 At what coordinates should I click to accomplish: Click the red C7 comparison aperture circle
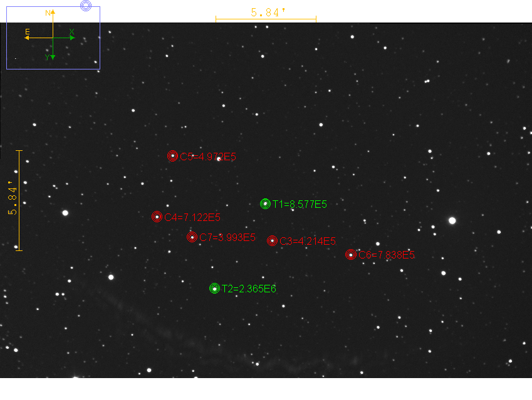click(192, 237)
